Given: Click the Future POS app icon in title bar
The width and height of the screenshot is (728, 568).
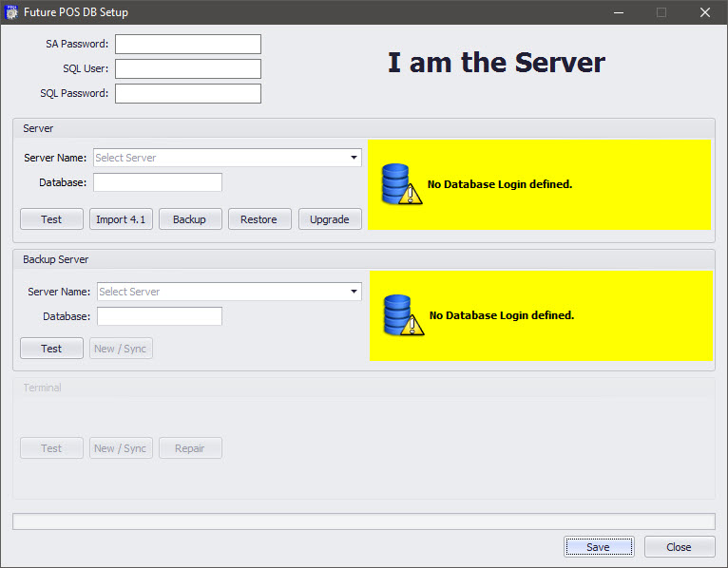Looking at the screenshot, I should [x=12, y=12].
